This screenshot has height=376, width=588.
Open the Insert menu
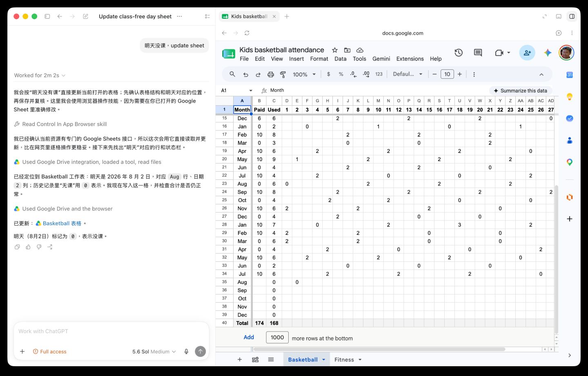pos(296,59)
